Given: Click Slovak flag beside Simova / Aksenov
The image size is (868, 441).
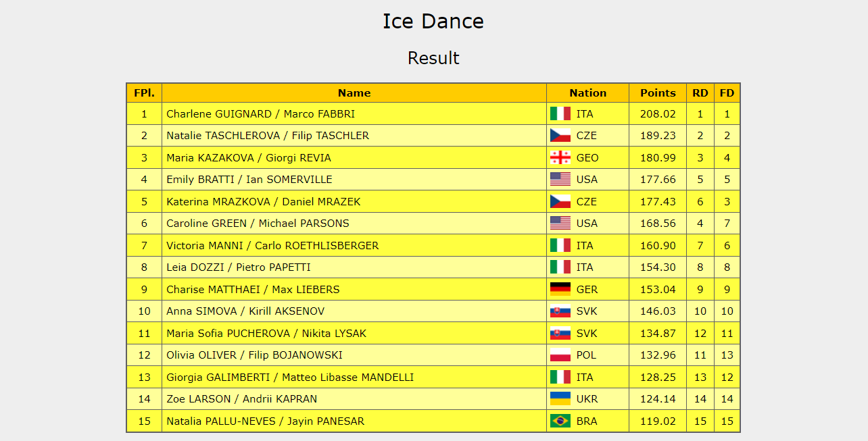Looking at the screenshot, I should pyautogui.click(x=560, y=311).
